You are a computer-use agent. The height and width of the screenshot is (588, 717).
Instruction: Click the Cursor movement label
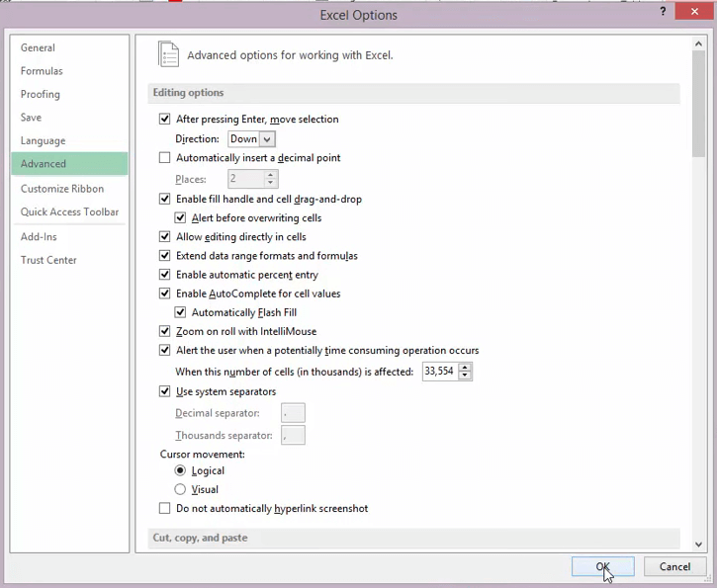[x=203, y=455]
